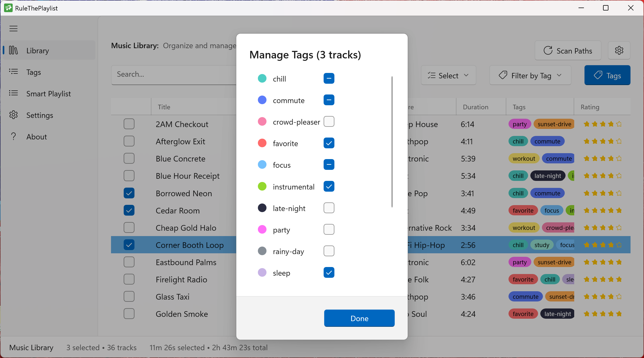Click the About question mark icon
644x358 pixels.
[13, 136]
